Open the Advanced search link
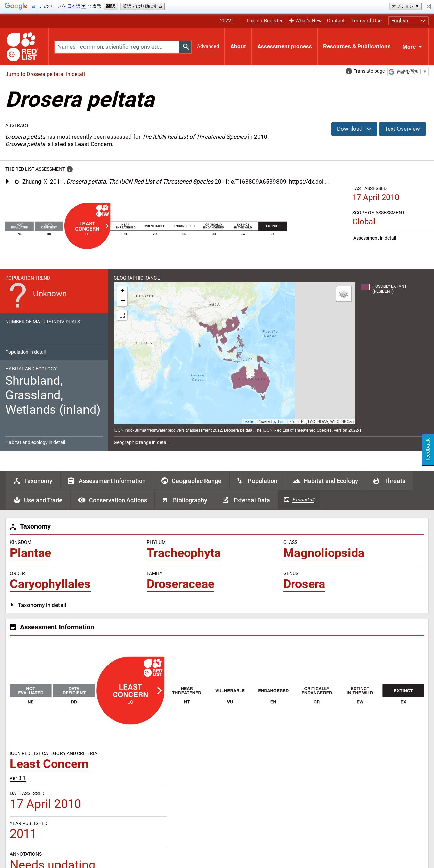This screenshot has height=868, width=434. pos(208,46)
